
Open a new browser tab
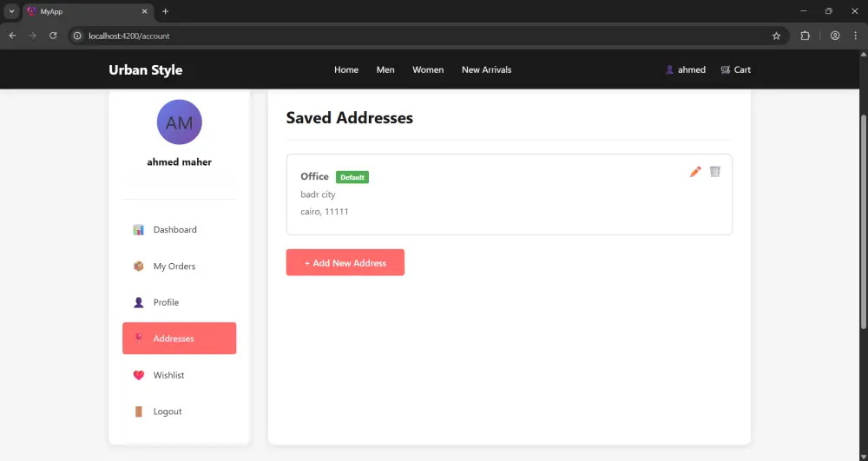(165, 11)
